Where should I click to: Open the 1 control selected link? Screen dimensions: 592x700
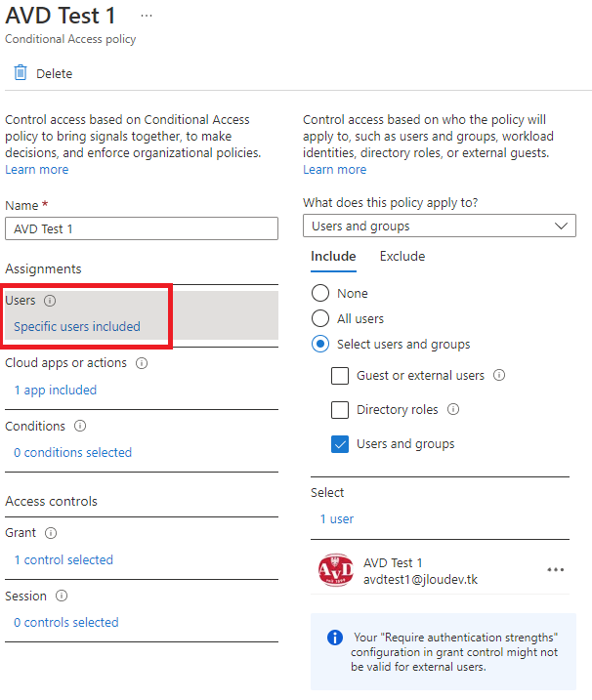[x=63, y=559]
